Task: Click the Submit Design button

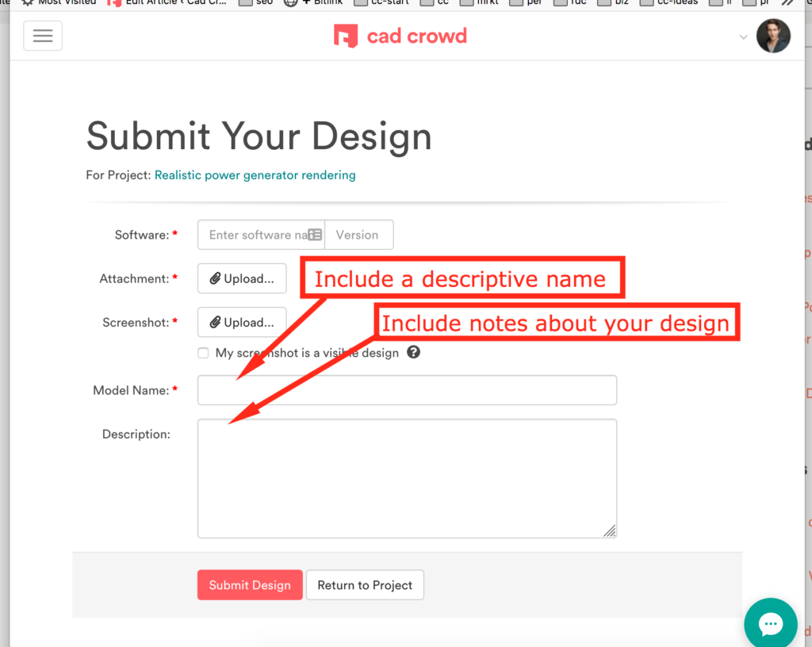Action: tap(250, 584)
